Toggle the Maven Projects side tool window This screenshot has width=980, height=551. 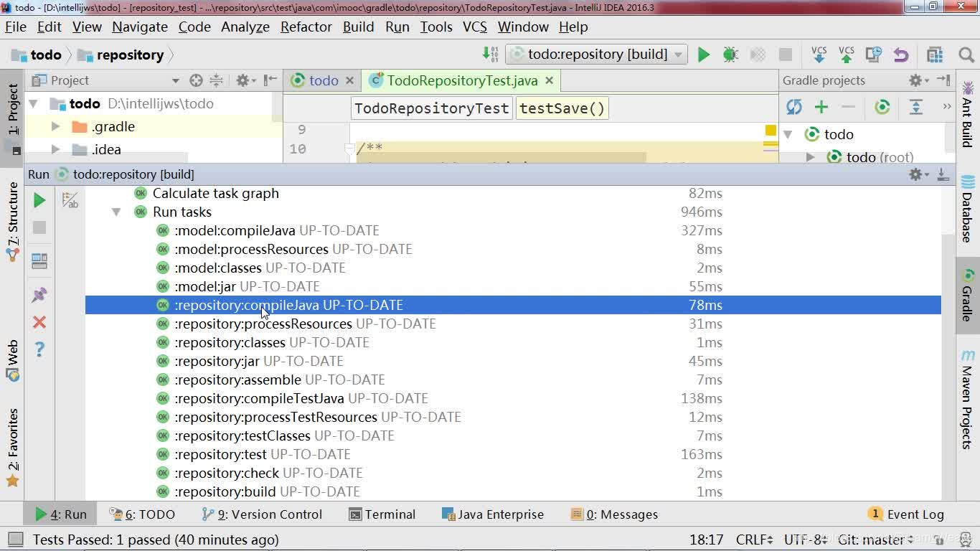968,399
